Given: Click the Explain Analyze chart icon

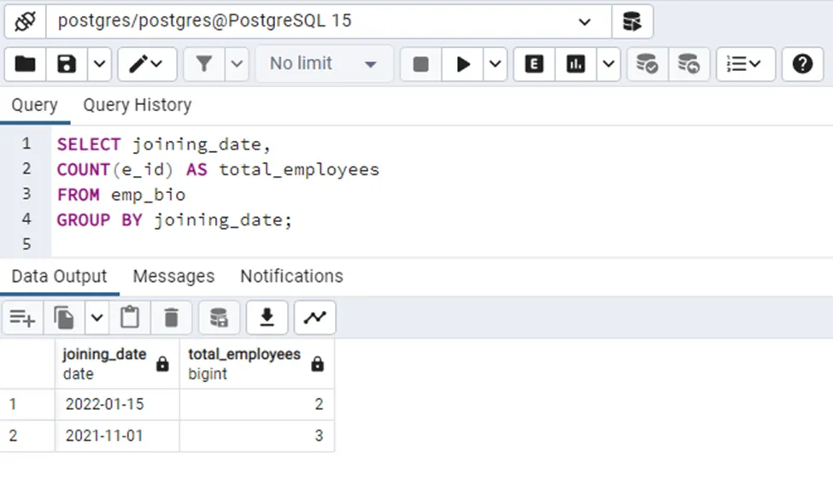Looking at the screenshot, I should point(576,64).
